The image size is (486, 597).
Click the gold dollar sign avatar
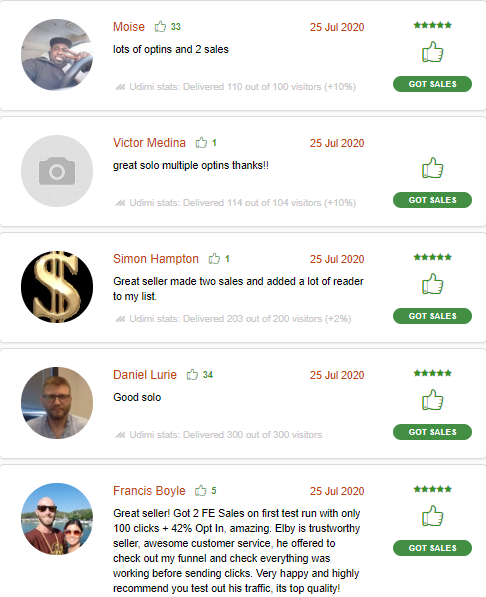(57, 287)
